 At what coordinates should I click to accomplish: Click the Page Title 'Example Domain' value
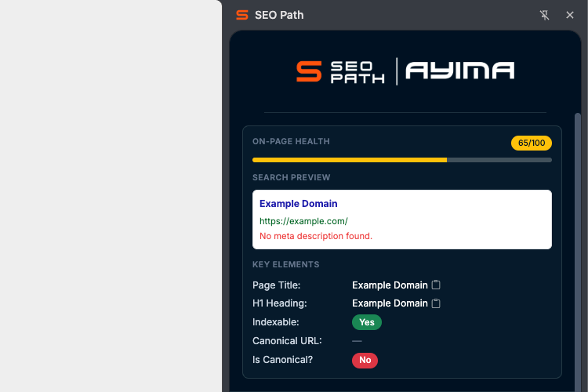pyautogui.click(x=390, y=285)
